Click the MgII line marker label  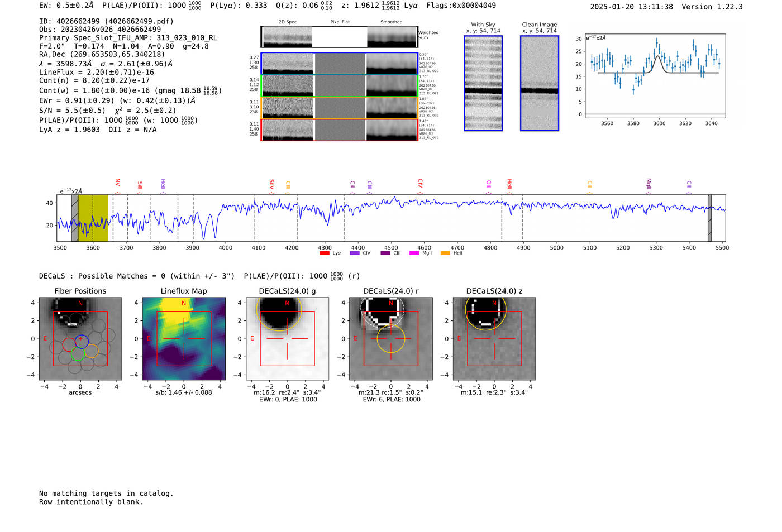click(x=649, y=184)
